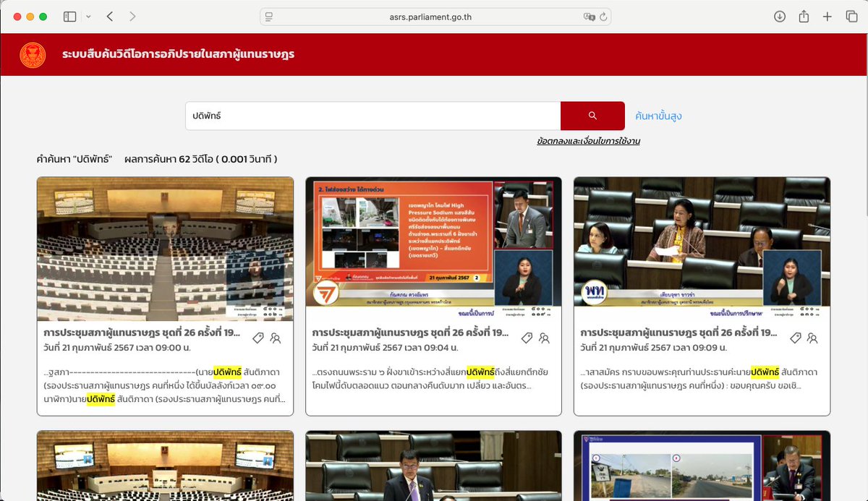Open second-row empty chamber video thumbnail
The image size is (868, 501).
(x=165, y=466)
